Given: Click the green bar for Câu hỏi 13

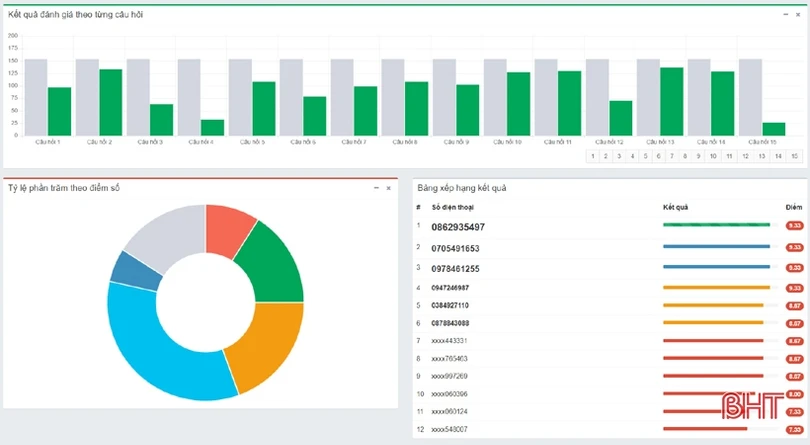Looking at the screenshot, I should pos(671,101).
